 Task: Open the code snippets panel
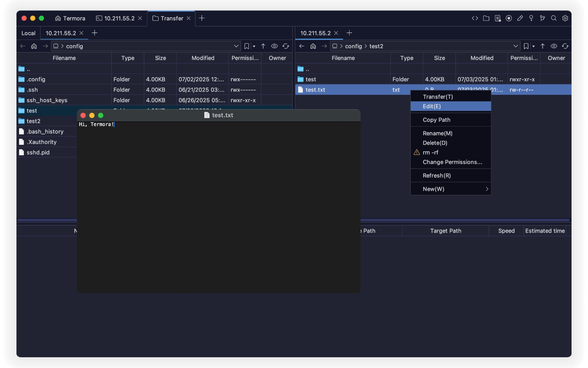pyautogui.click(x=475, y=18)
